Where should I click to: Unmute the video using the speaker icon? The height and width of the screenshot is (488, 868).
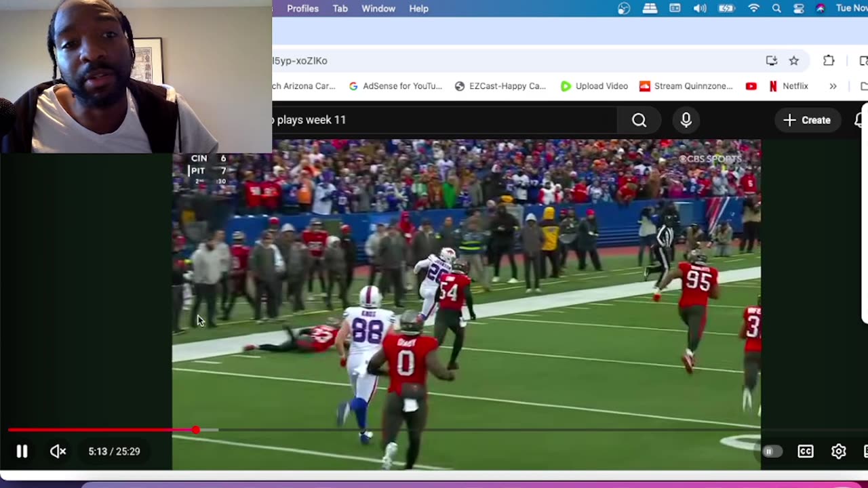click(58, 451)
